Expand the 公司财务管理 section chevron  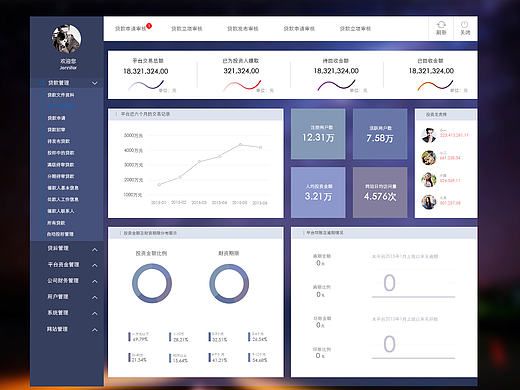tap(95, 281)
